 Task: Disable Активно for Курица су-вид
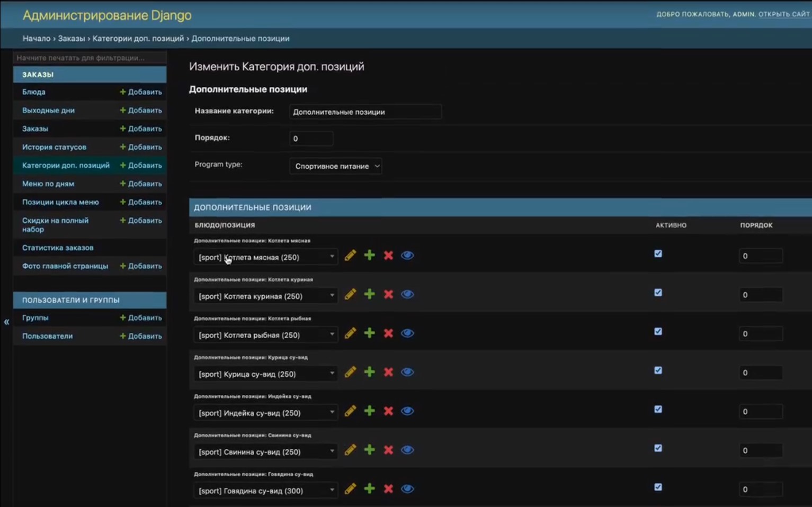(658, 370)
